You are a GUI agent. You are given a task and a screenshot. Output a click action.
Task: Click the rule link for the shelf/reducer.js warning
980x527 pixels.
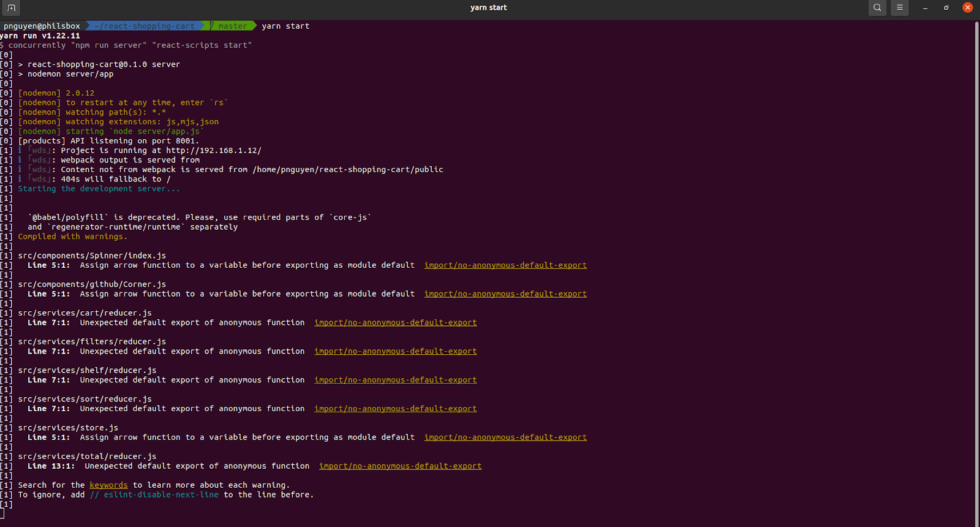coord(395,380)
